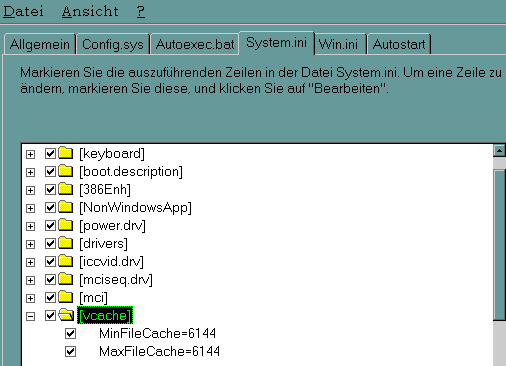Image resolution: width=506 pixels, height=366 pixels.
Task: Uncheck the [vcache] section checkbox
Action: click(50, 316)
